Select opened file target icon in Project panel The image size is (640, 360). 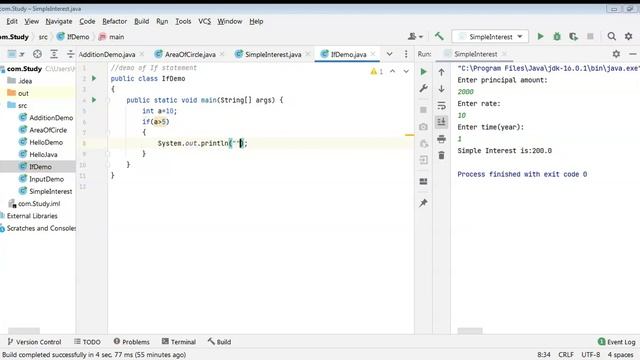(x=37, y=54)
